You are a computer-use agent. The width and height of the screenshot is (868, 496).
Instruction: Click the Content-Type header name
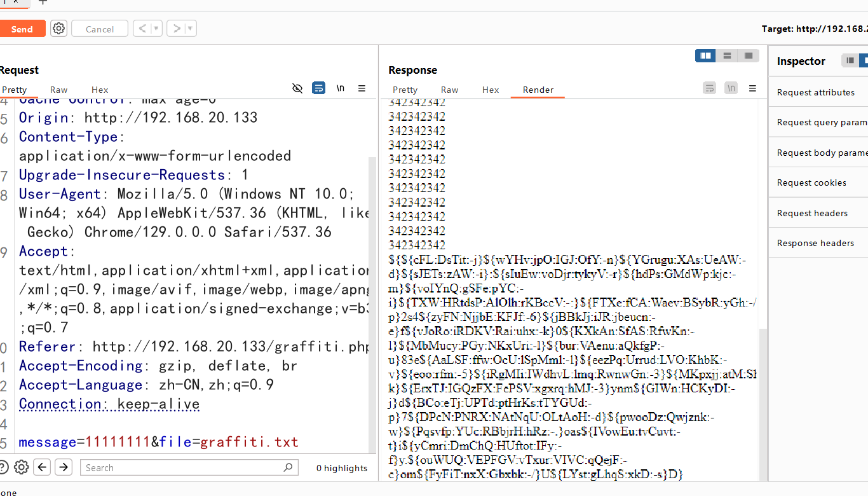[x=68, y=137]
